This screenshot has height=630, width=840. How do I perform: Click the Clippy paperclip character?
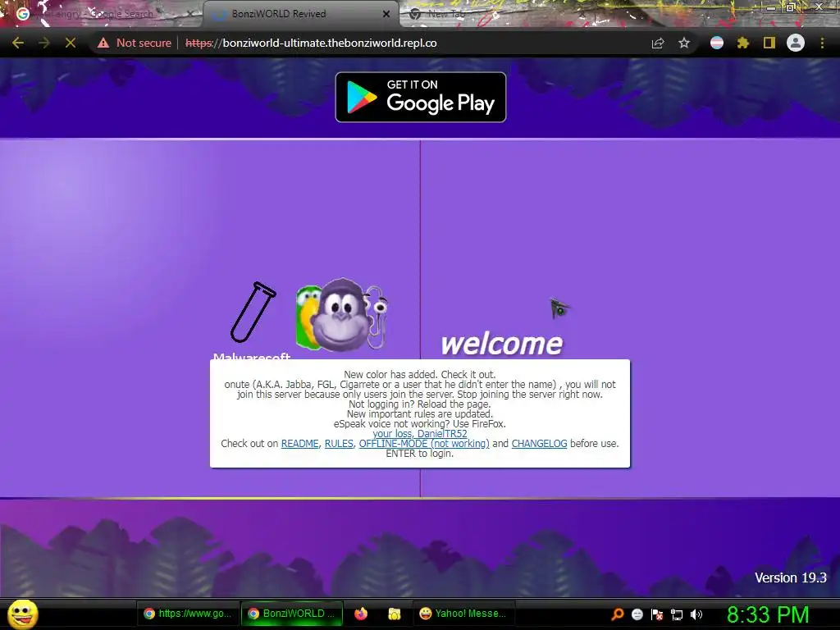[377, 316]
